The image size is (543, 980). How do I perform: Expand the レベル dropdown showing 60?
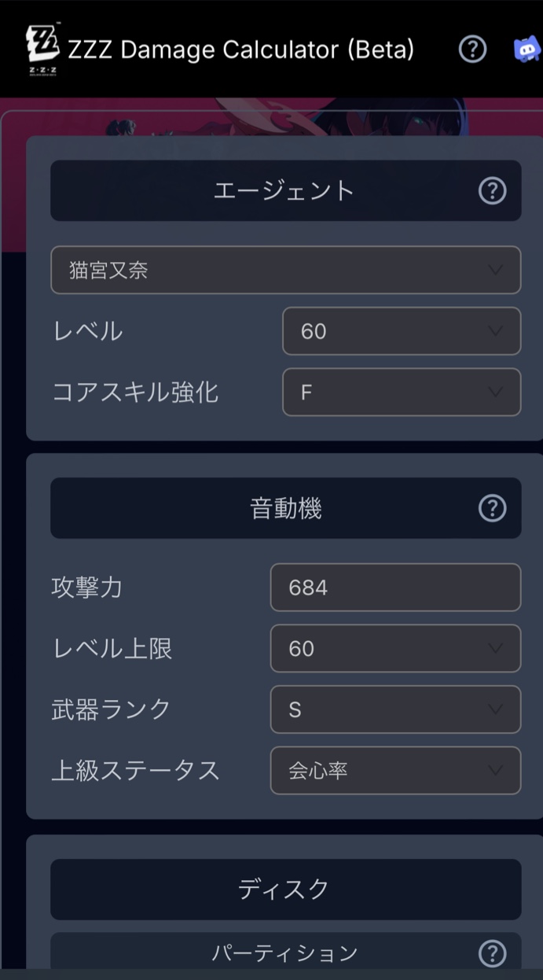401,331
